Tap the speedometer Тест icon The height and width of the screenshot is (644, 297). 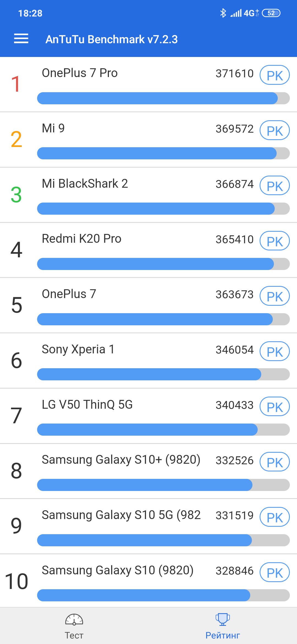click(x=74, y=620)
